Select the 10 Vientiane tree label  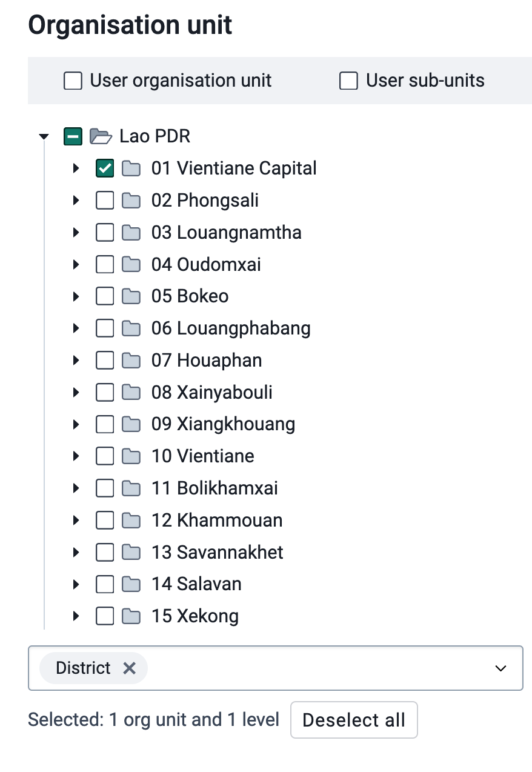tap(203, 456)
